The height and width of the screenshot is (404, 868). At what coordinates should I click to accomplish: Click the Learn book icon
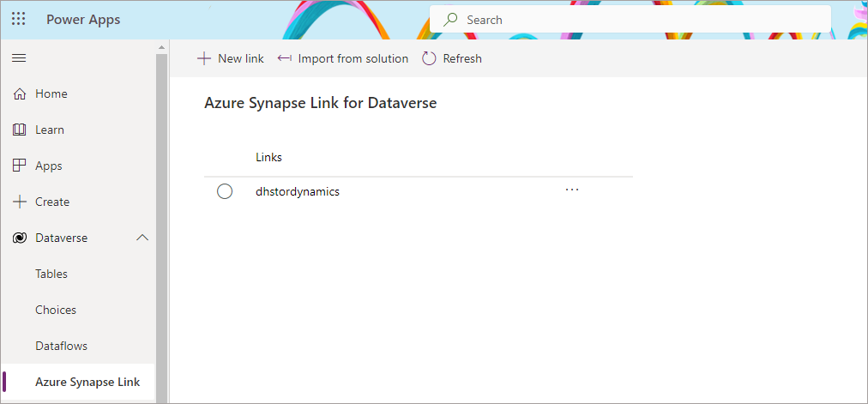[20, 130]
